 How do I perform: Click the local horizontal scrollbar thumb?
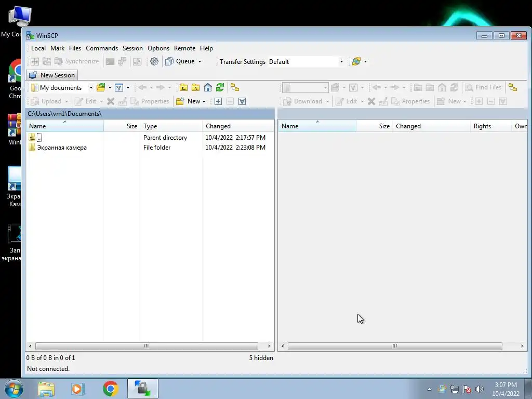click(147, 346)
